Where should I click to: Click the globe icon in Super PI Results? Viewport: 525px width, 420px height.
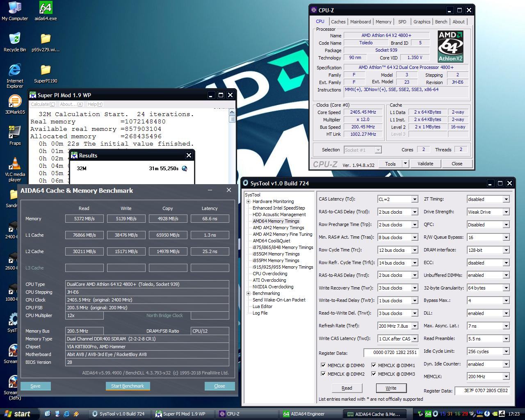185,169
